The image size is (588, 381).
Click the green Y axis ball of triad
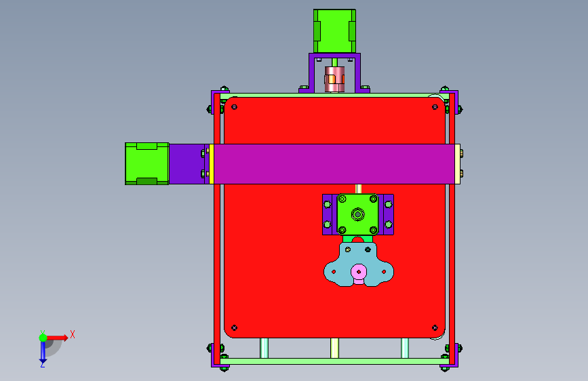click(x=43, y=338)
